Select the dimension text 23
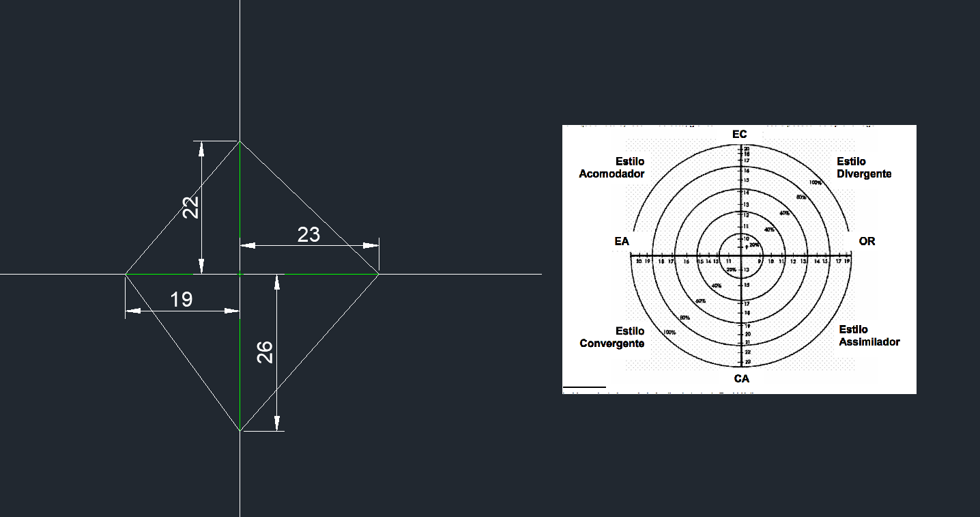 (308, 234)
